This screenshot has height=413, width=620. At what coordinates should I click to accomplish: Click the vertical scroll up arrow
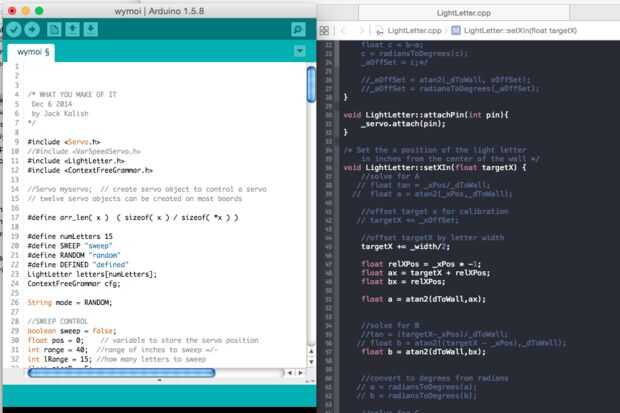[x=311, y=351]
